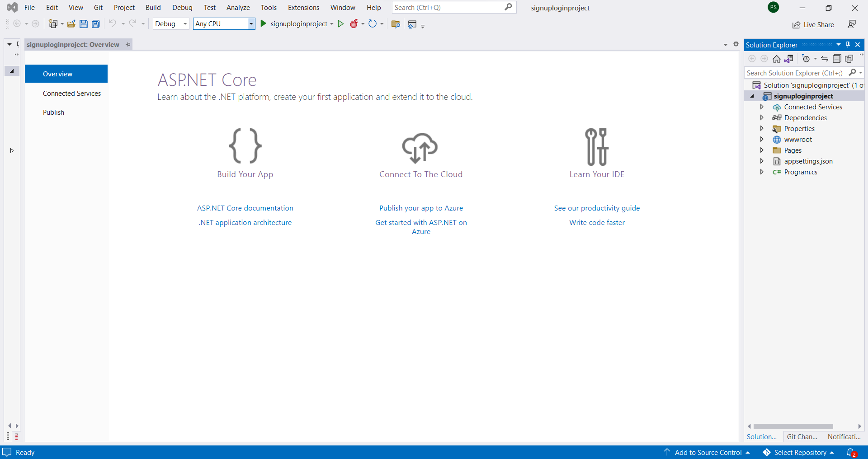This screenshot has width=868, height=459.
Task: Click the Save All toolbar icon
Action: click(96, 24)
